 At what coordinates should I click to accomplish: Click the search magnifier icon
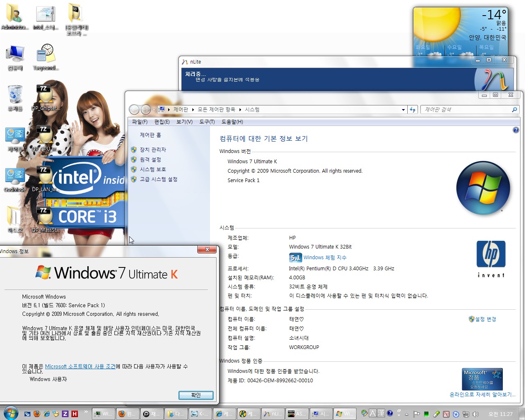[514, 110]
